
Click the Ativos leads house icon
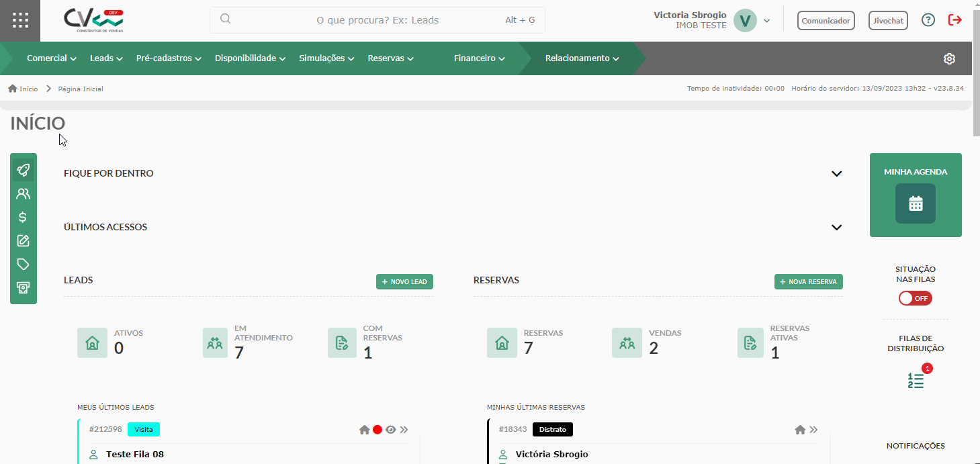[x=92, y=342]
